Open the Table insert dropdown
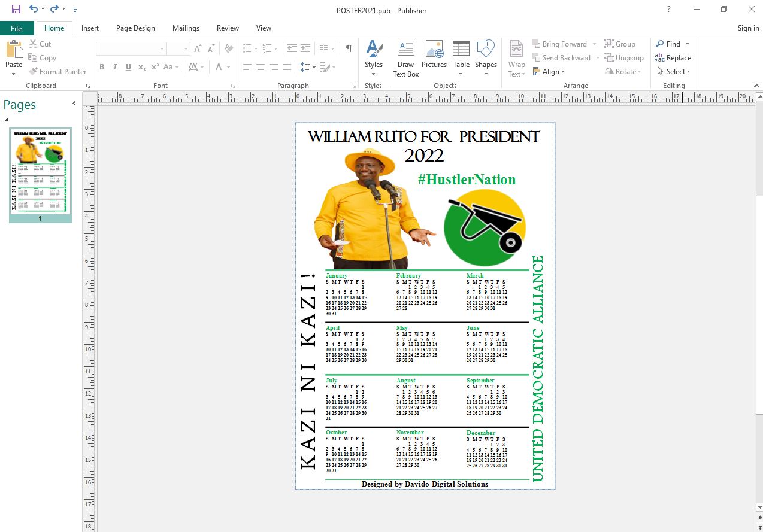Screen dimensions: 763x532 [x=461, y=59]
